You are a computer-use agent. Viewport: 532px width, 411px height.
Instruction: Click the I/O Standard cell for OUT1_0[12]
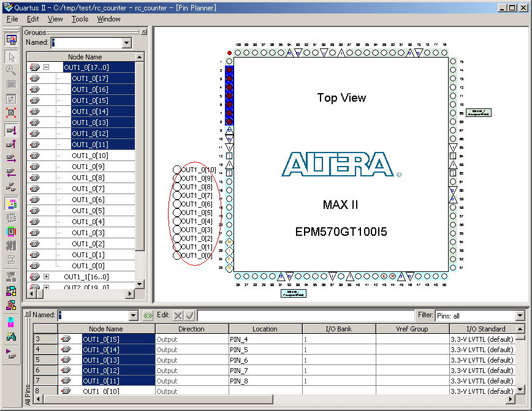pos(482,371)
